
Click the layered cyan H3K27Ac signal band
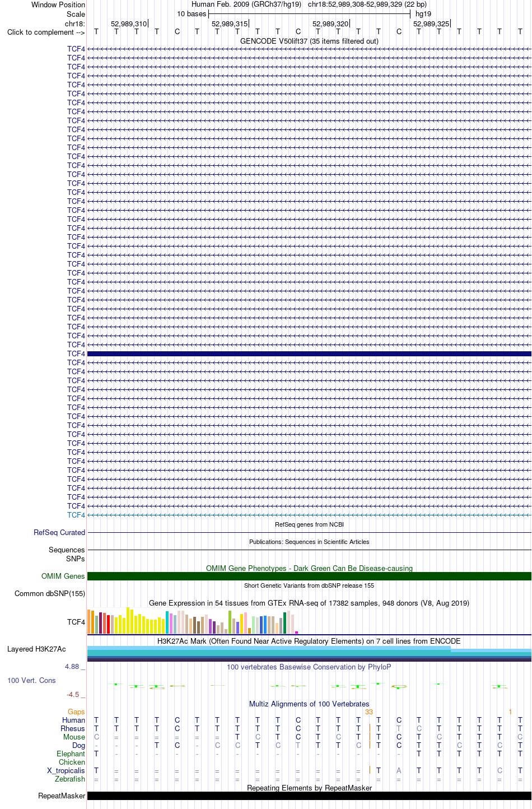(309, 653)
